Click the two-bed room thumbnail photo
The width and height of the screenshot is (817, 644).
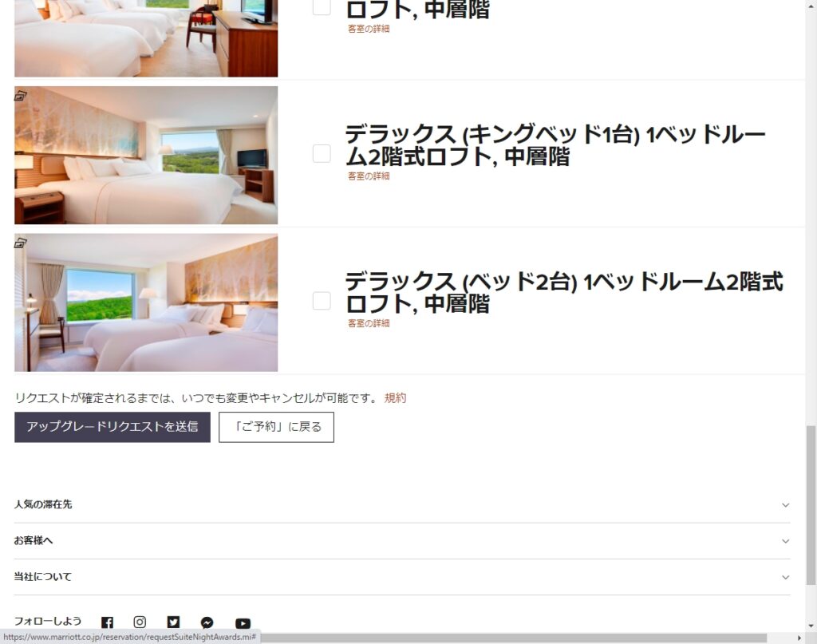tap(146, 302)
